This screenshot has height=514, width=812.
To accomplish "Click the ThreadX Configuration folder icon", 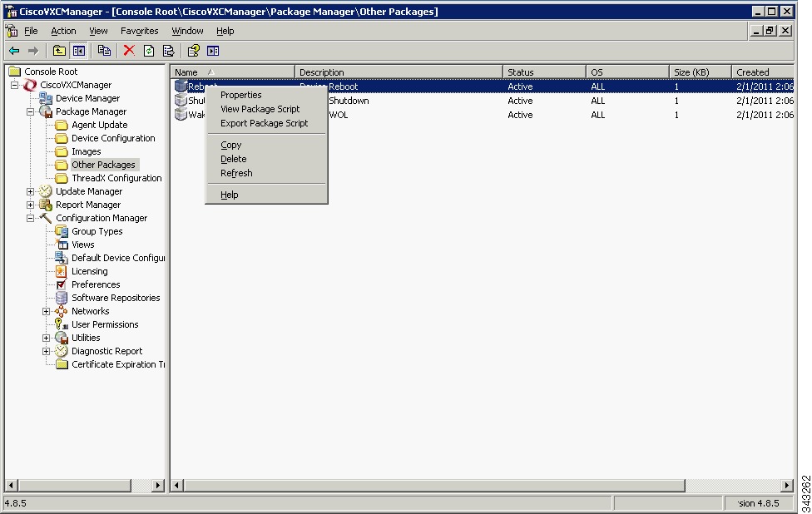I will click(x=62, y=178).
